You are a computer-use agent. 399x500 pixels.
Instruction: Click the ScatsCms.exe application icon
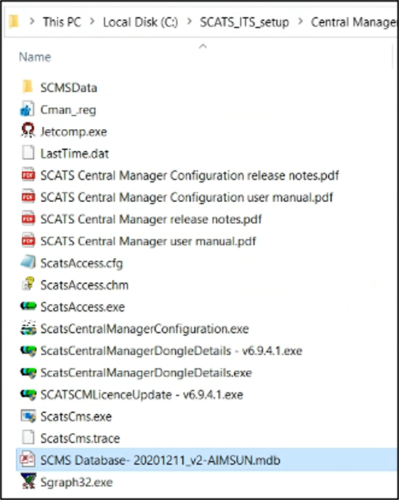(x=28, y=416)
